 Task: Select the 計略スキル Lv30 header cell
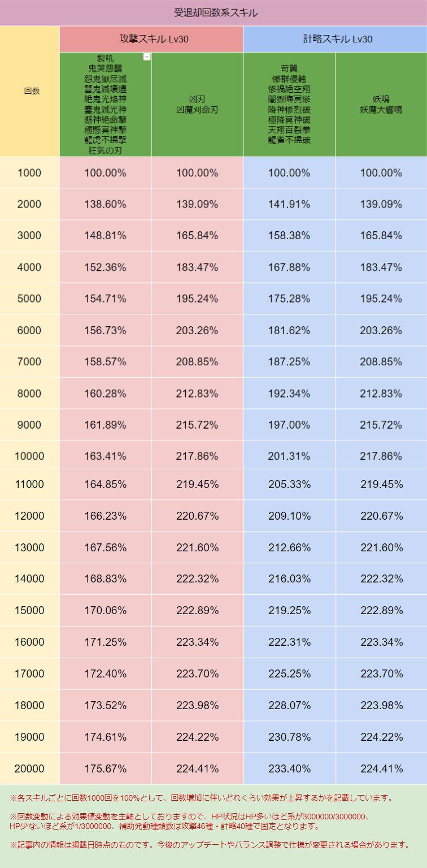[335, 39]
